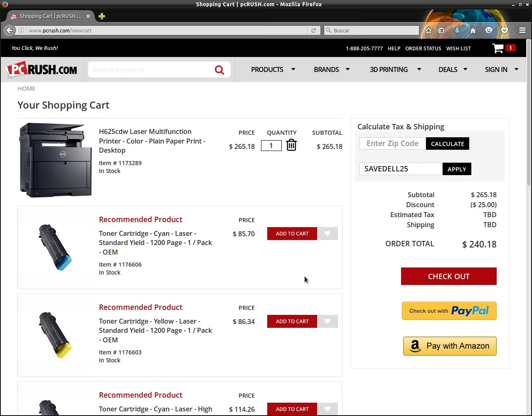The height and width of the screenshot is (416, 532).
Task: Expand the SIGN IN dropdown menu
Action: coord(502,69)
